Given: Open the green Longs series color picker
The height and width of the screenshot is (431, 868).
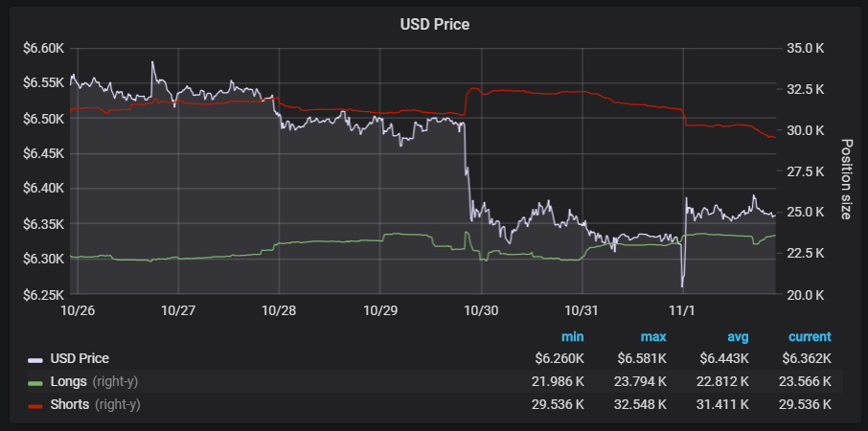Looking at the screenshot, I should click(35, 383).
